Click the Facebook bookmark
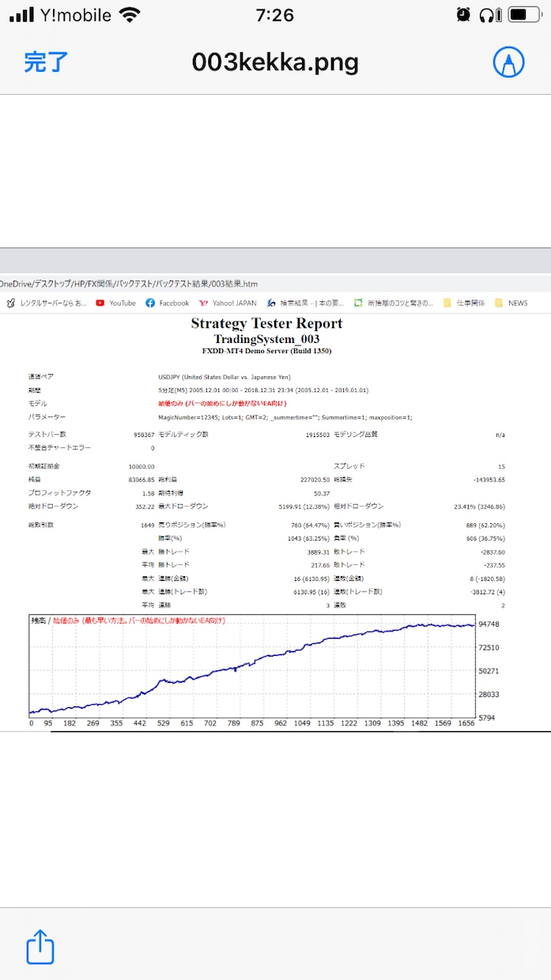This screenshot has width=551, height=980. (167, 303)
